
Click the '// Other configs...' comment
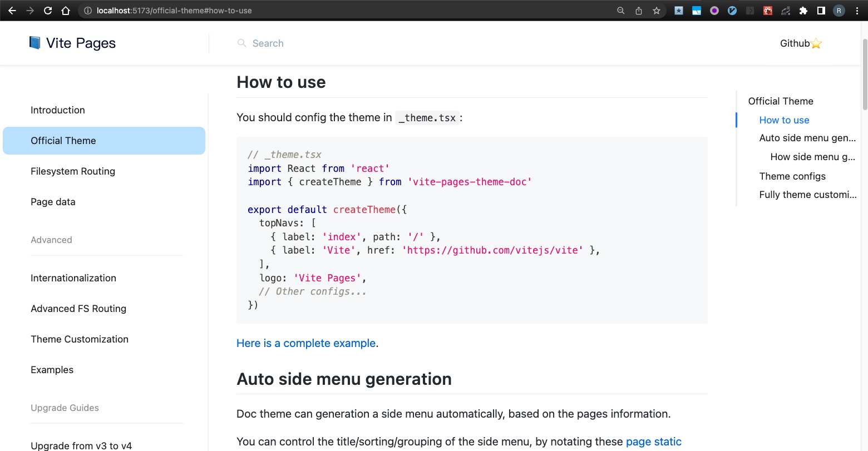point(313,291)
